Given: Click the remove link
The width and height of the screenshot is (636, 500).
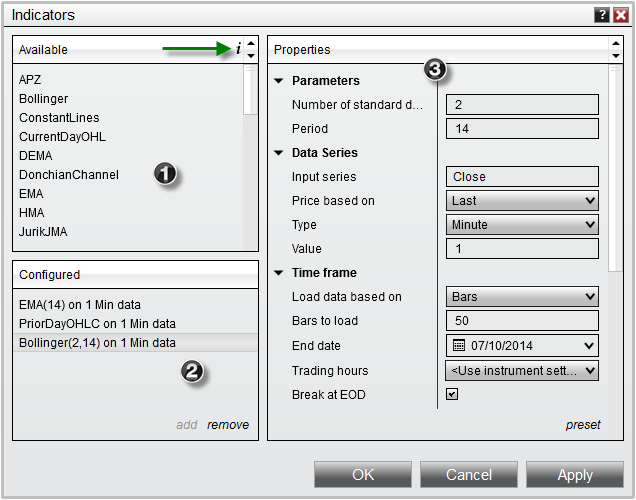Looking at the screenshot, I should [x=228, y=425].
